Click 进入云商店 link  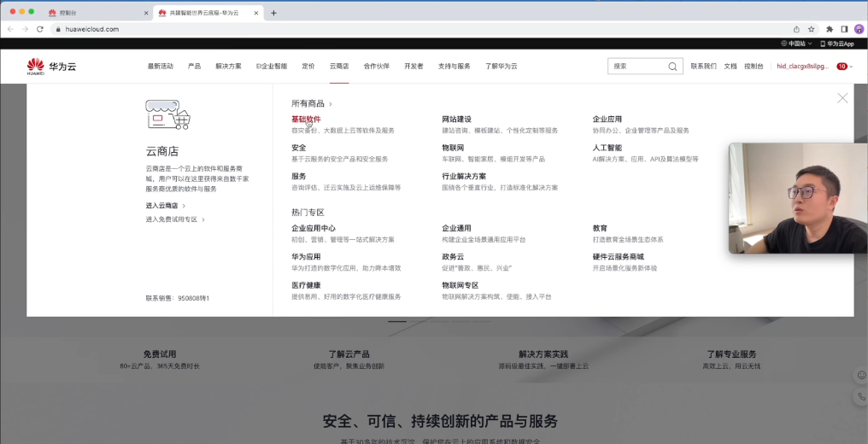166,206
